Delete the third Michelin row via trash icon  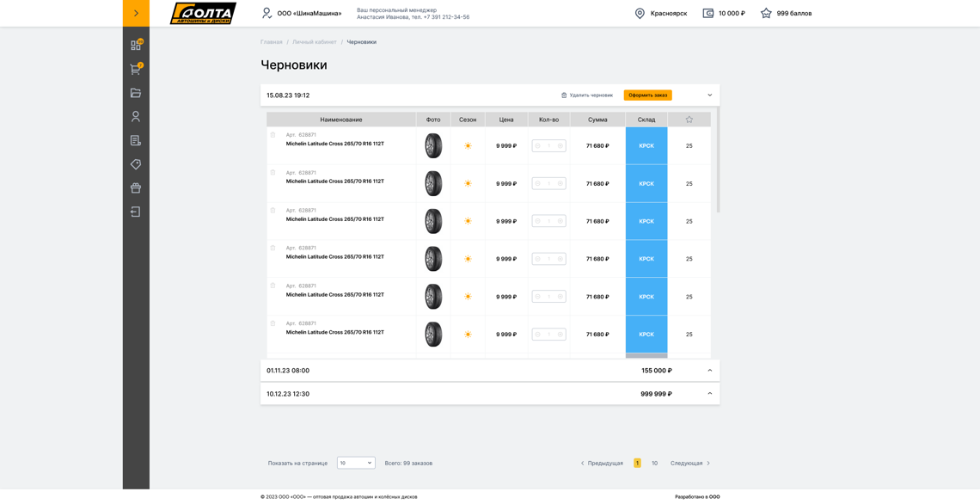click(x=273, y=210)
